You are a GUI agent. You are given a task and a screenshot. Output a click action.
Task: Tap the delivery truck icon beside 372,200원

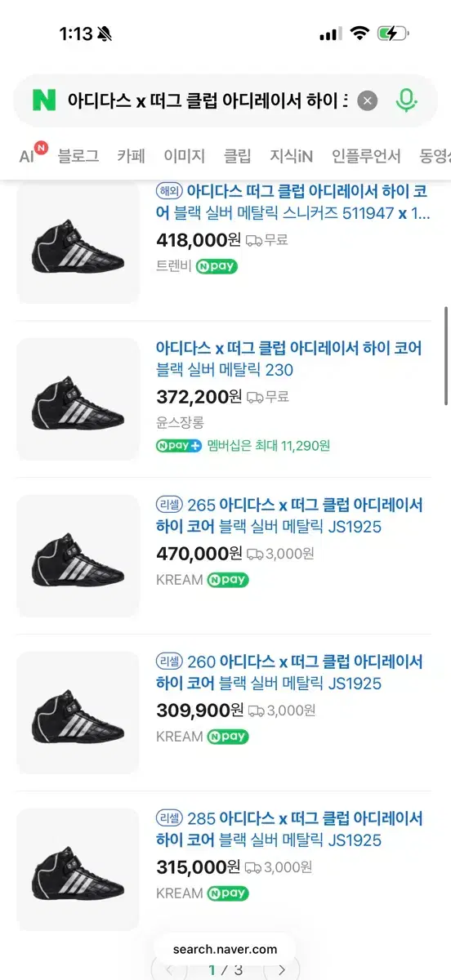pos(255,397)
